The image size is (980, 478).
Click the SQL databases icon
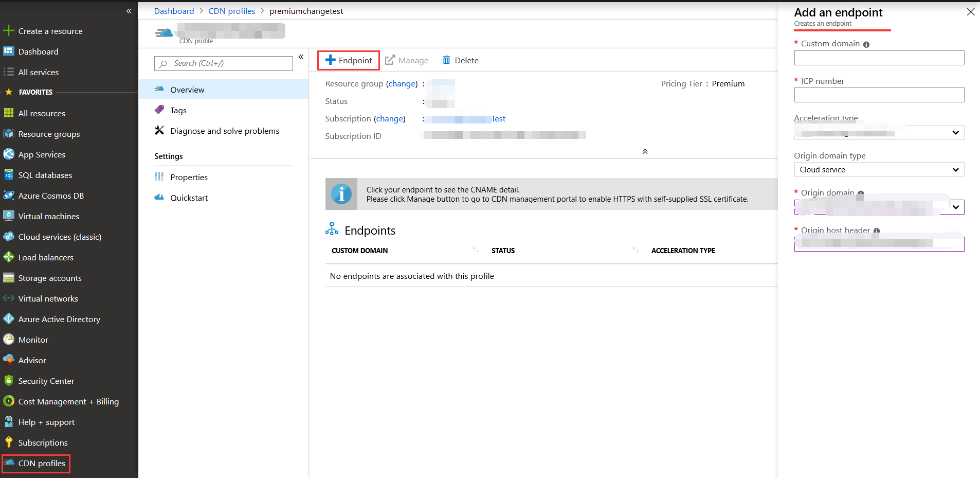click(9, 175)
